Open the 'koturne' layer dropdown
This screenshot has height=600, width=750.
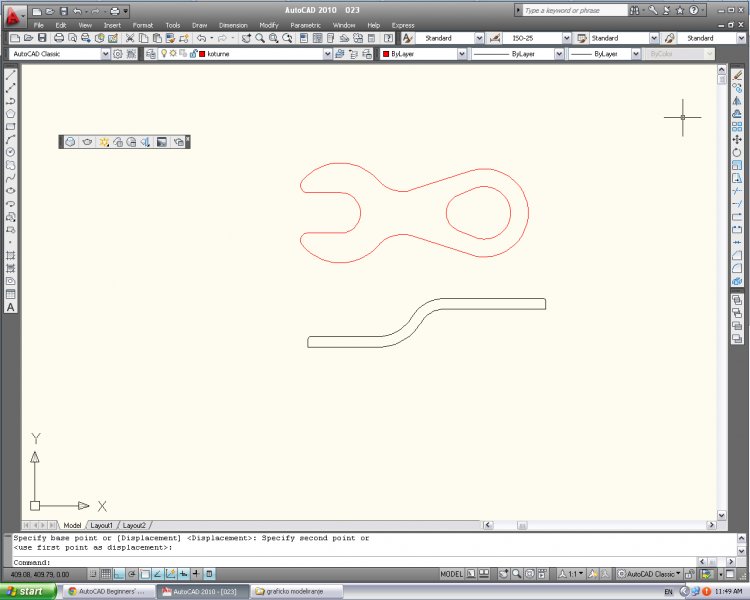(326, 54)
